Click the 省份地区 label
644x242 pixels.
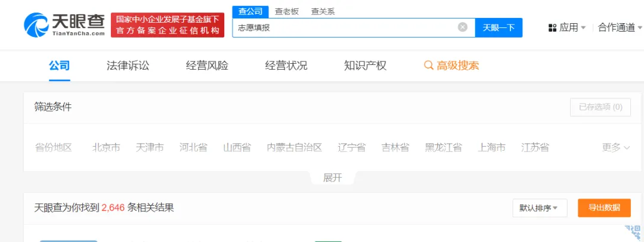pyautogui.click(x=54, y=147)
